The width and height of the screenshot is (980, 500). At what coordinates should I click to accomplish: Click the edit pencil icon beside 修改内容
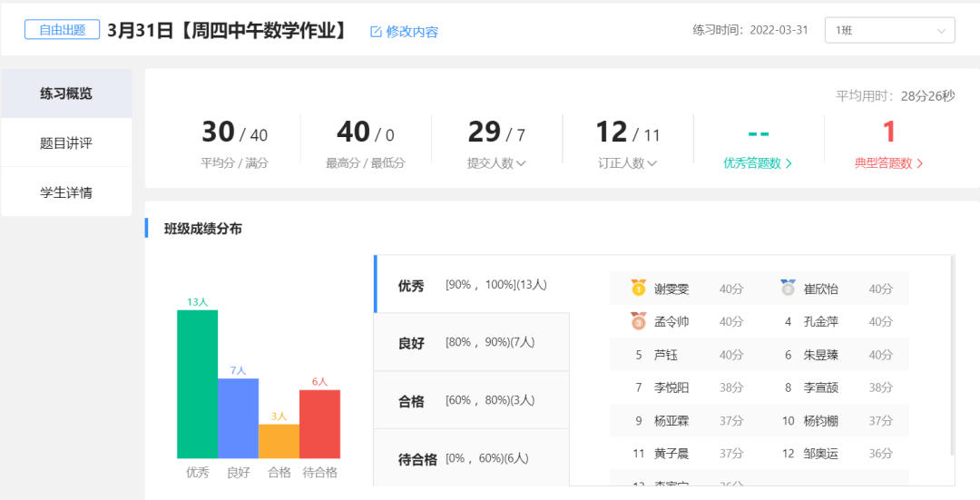pos(376,32)
